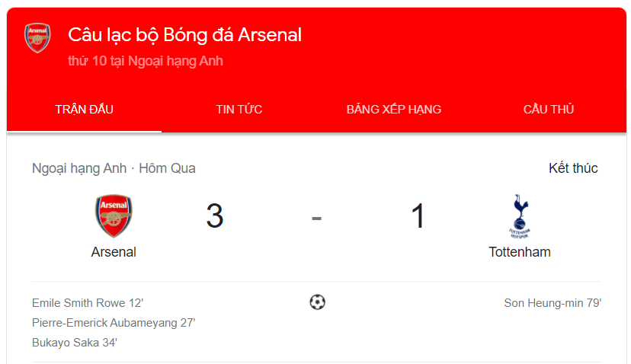Click the Arsenal team logo in the match
The image size is (631, 364).
114,216
